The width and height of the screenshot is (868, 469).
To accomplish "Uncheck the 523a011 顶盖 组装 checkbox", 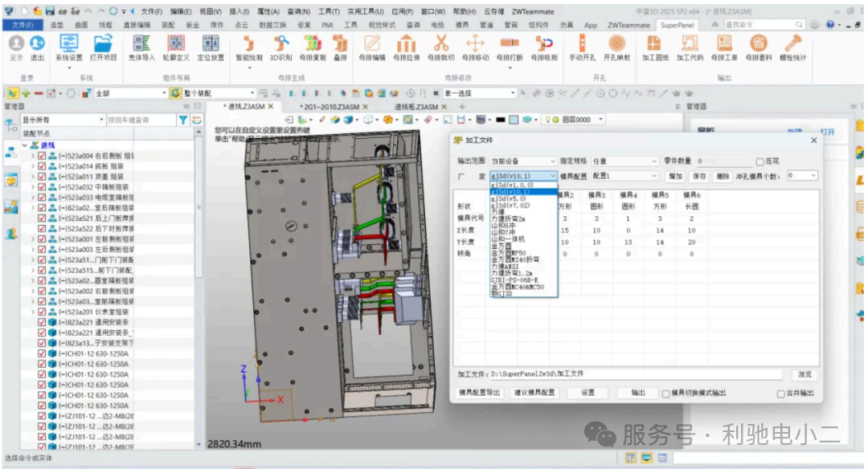I will point(42,177).
